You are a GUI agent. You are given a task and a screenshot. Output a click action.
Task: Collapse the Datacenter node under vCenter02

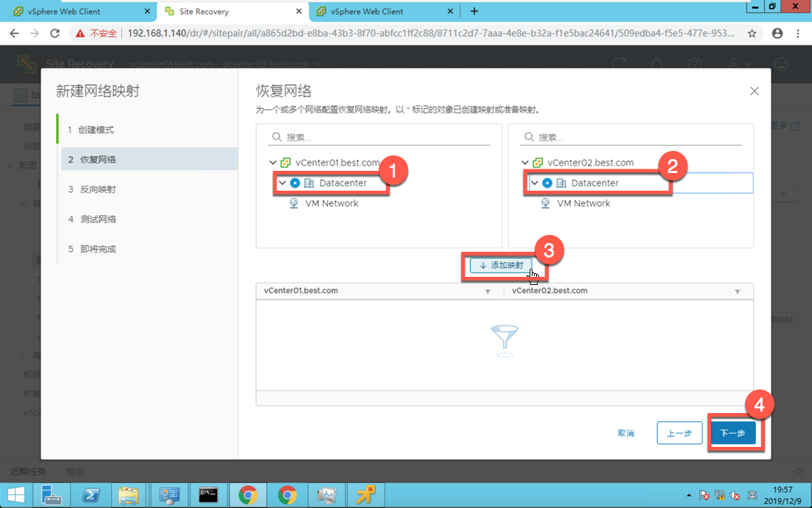pyautogui.click(x=535, y=183)
